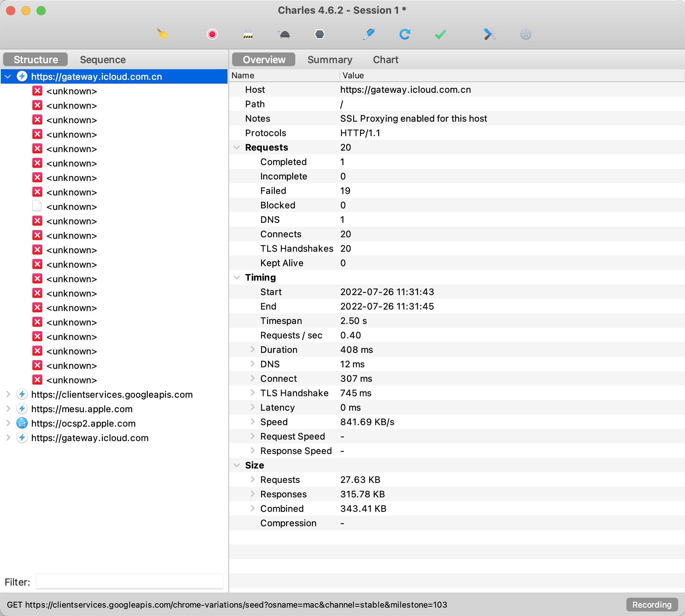Expand the https://gateway.icloud.com host node
685x616 pixels.
pos(8,438)
